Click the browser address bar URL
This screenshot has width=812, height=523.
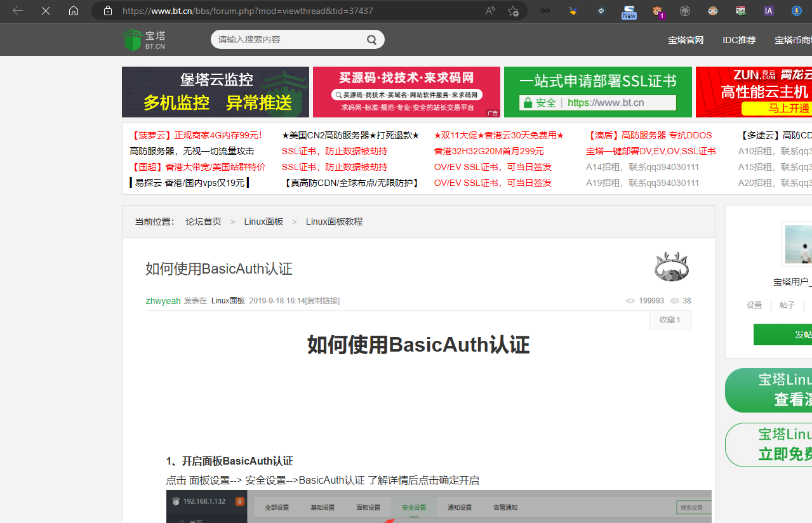[x=248, y=11]
